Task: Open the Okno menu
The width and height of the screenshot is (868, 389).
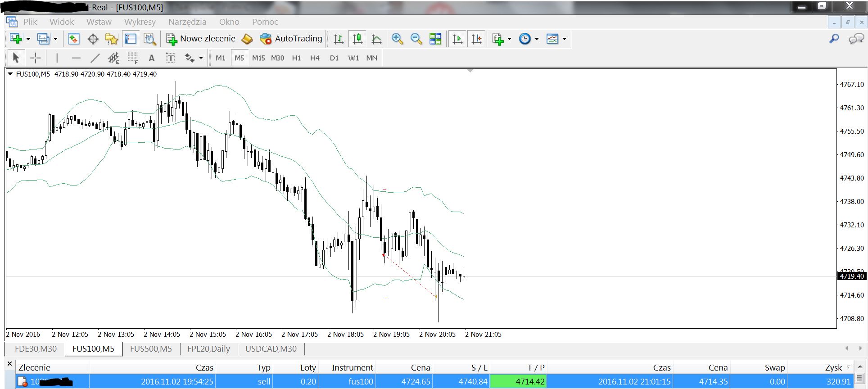Action: coord(229,22)
